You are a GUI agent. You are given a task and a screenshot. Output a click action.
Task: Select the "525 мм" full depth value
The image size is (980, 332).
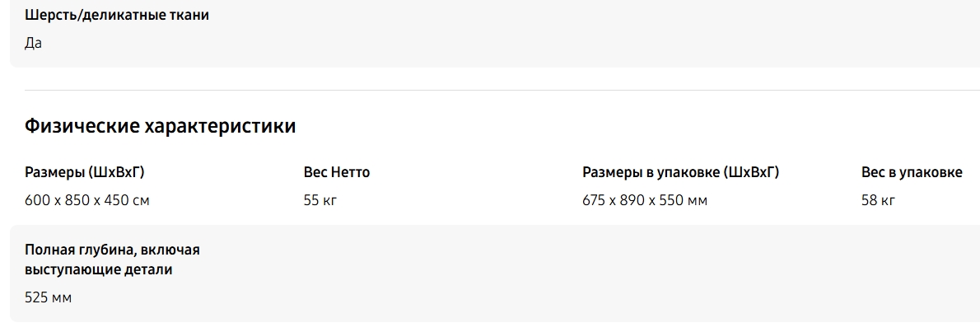pos(48,297)
